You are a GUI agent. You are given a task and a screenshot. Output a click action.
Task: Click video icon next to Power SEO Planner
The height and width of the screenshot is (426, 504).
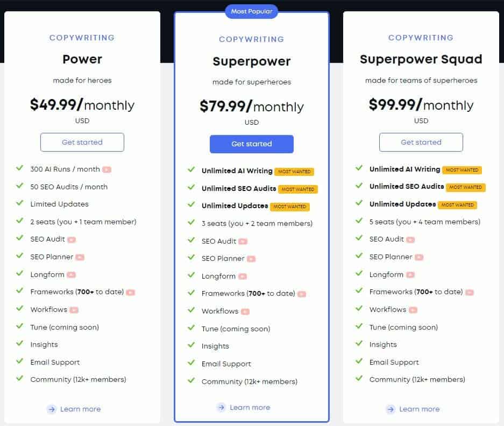(x=80, y=257)
